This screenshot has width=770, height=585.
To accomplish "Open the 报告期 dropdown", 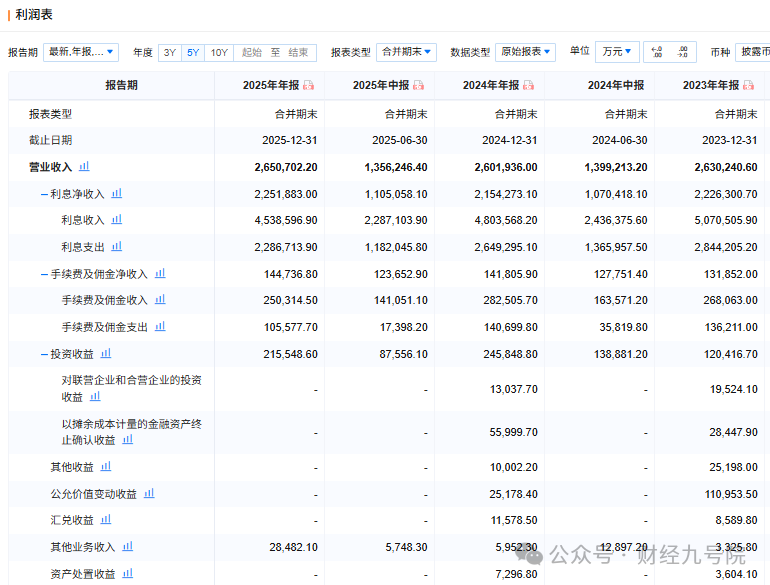I will coord(81,52).
